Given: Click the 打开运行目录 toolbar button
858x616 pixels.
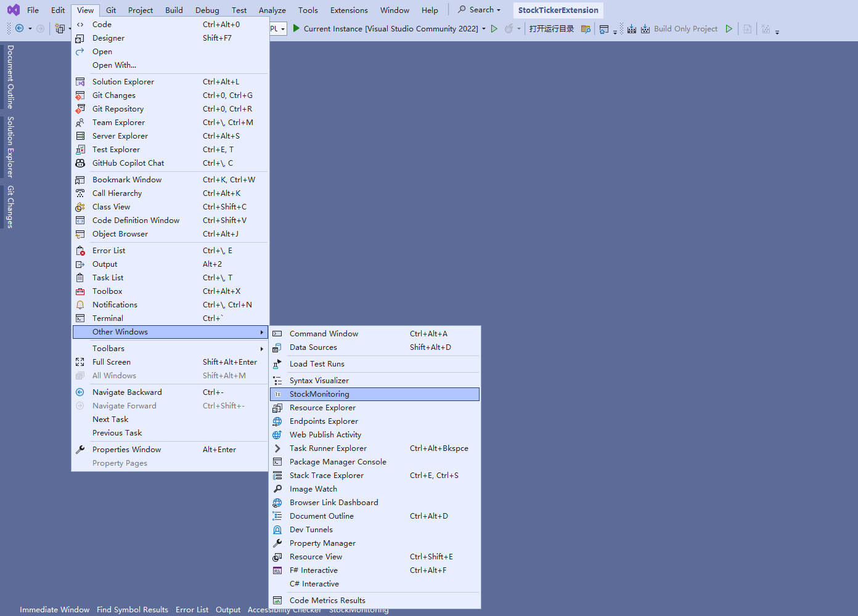Looking at the screenshot, I should (551, 29).
